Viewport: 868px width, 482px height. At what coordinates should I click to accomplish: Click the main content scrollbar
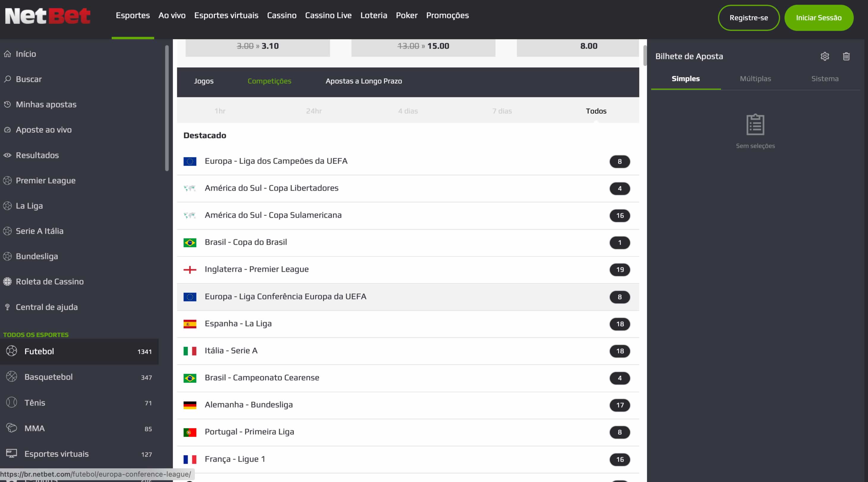(x=645, y=56)
